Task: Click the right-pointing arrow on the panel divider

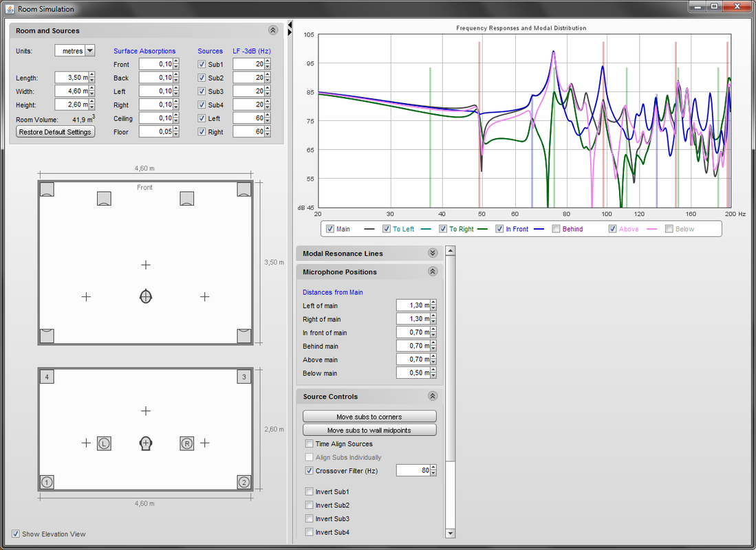Action: pos(290,32)
